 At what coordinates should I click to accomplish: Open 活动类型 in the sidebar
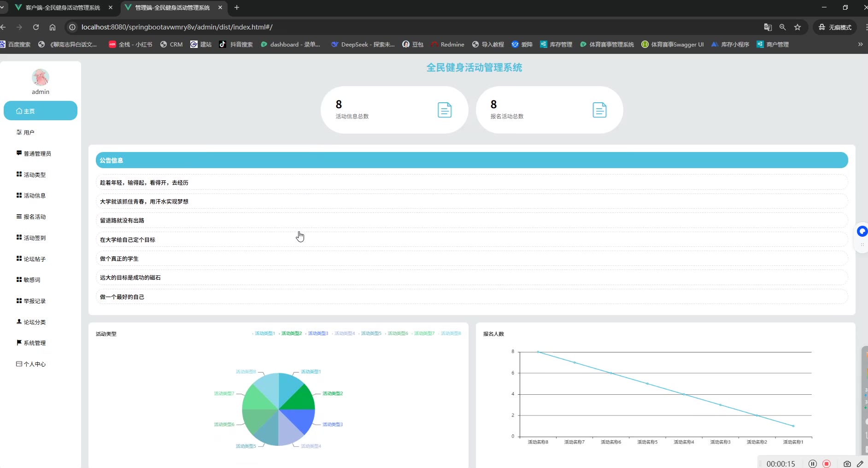click(x=35, y=175)
